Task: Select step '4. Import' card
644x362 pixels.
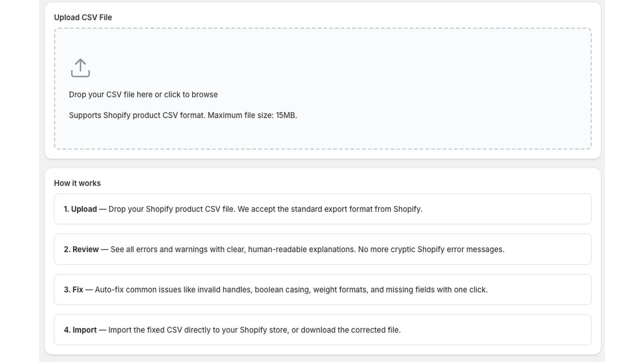Action: tap(322, 330)
